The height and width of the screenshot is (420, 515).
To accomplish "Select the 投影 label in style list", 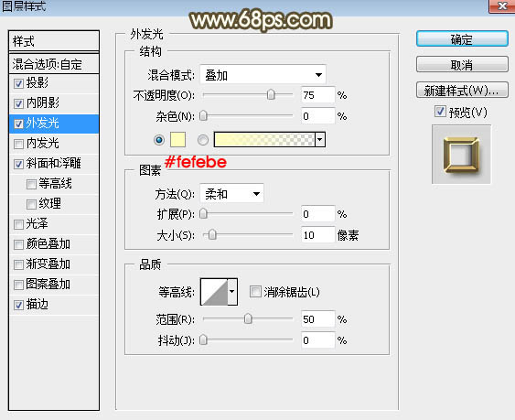I will 38,83.
